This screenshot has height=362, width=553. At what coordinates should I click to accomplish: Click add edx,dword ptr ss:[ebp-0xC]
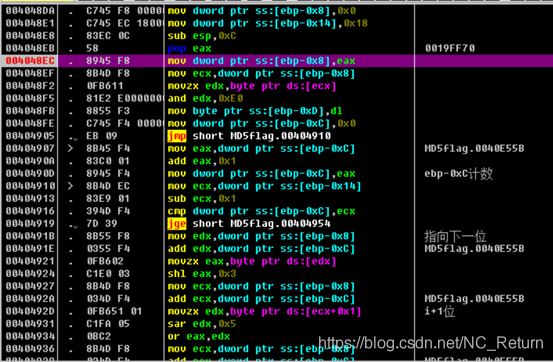(x=261, y=249)
